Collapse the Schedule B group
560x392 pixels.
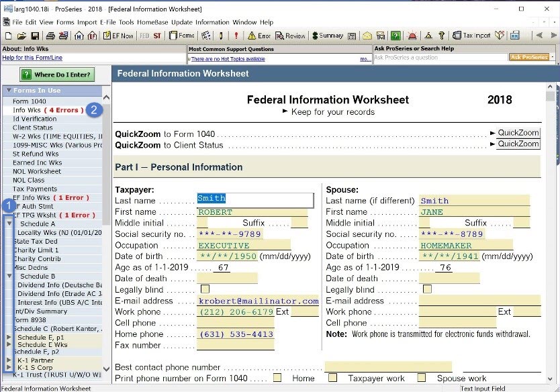tap(9, 276)
